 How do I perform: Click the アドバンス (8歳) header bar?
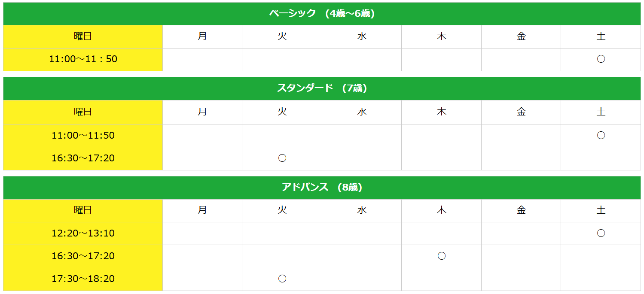pos(322,188)
